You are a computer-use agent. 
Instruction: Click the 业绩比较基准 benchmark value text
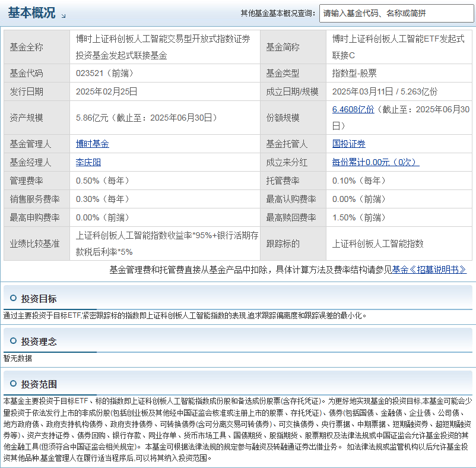pyautogui.click(x=167, y=244)
